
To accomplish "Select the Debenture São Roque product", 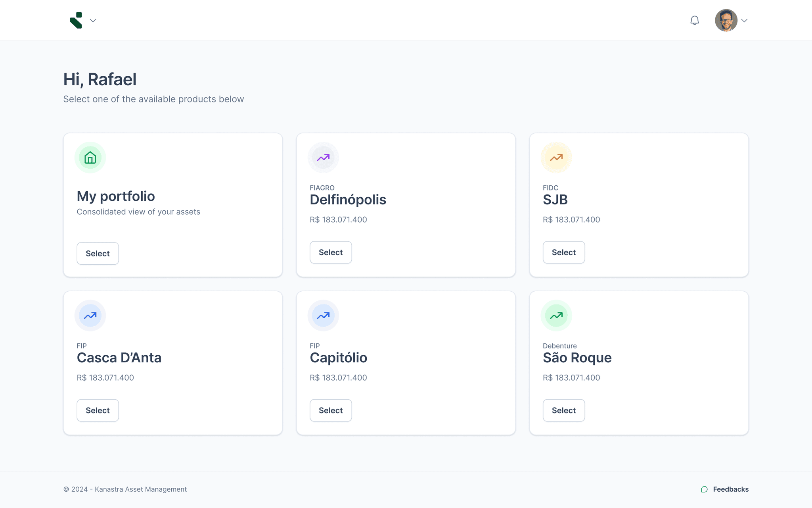I will [563, 410].
